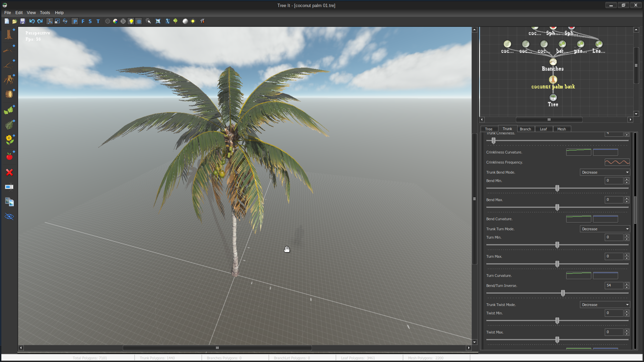
Task: Toggle the light bulb lighting button
Action: pyautogui.click(x=131, y=21)
